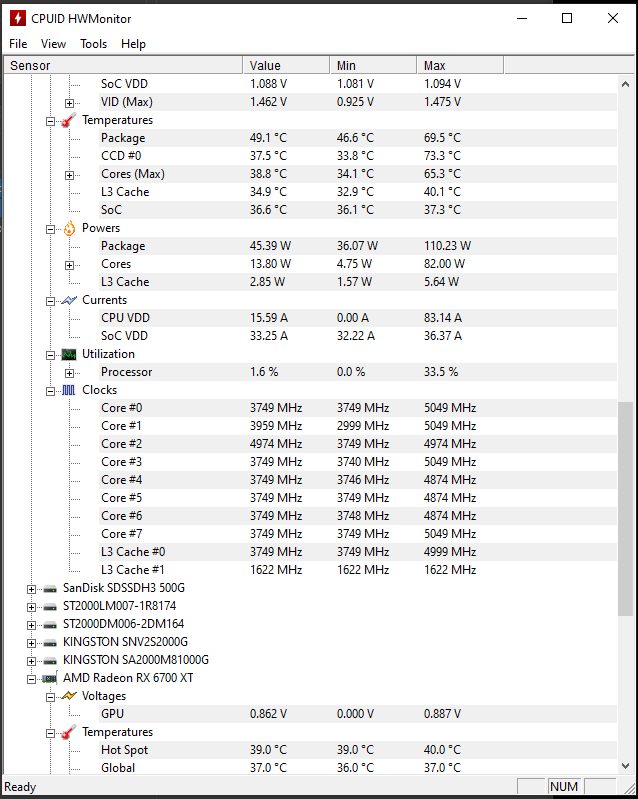Expand the Cores (Max) temperature node
The width and height of the screenshot is (638, 799).
coord(69,175)
